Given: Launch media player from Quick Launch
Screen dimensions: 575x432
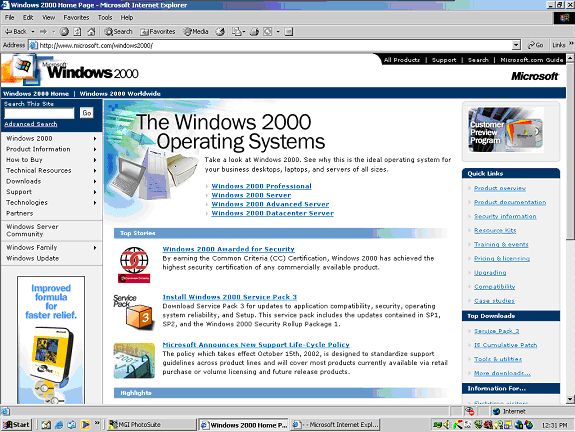Looking at the screenshot, I should [85, 425].
